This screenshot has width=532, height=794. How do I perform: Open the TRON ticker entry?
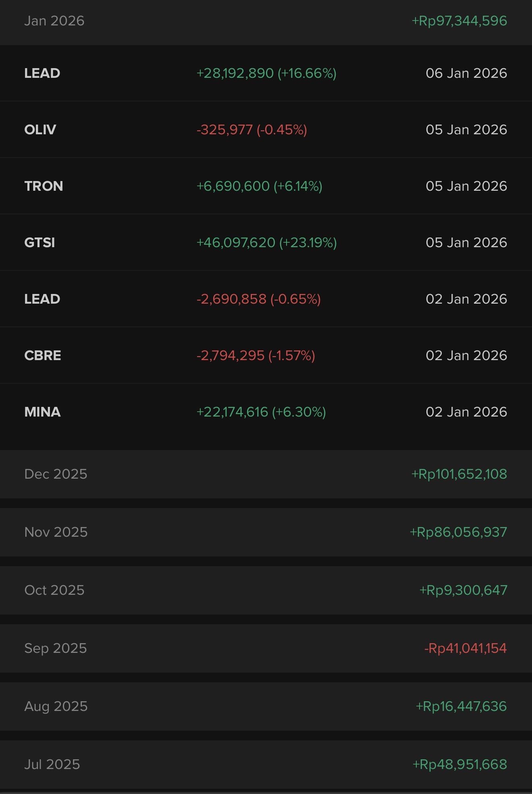tap(44, 186)
